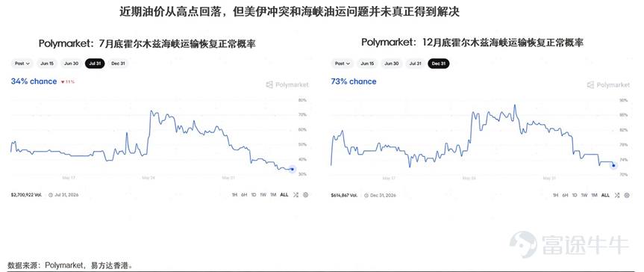Select ALL timeframe on left chart
The height and width of the screenshot is (272, 644).
pos(284,195)
